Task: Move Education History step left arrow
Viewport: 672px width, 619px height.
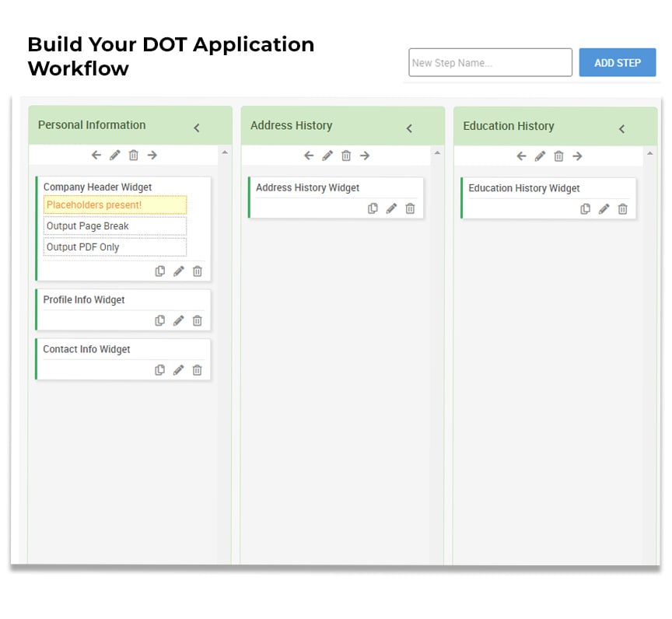Action: pos(521,156)
